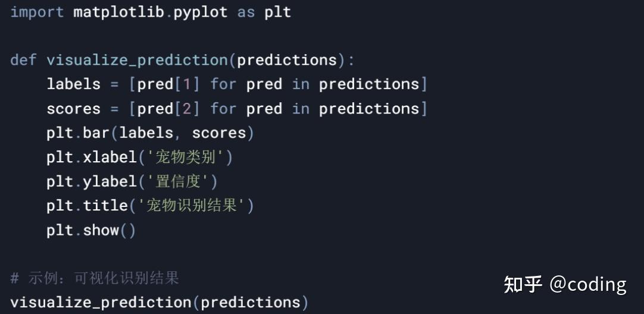Click the comment '示例：可视化识别结果'
Screen dimensions: 644x314
104,278
